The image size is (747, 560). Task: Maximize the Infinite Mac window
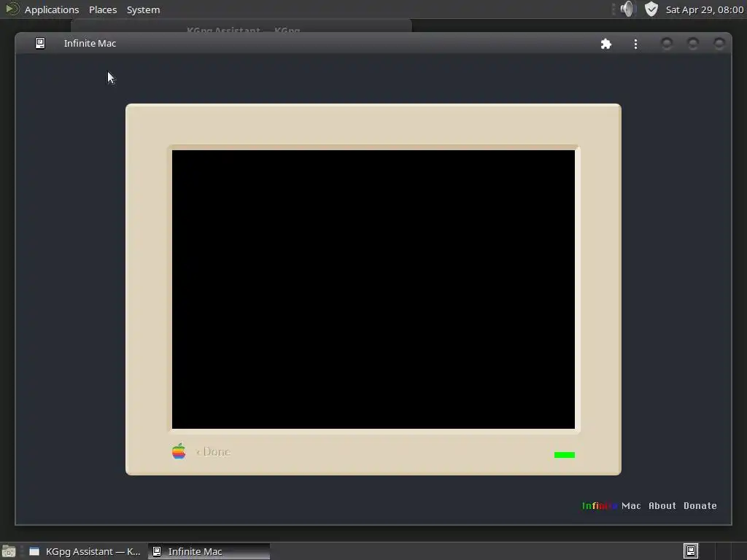coord(693,44)
